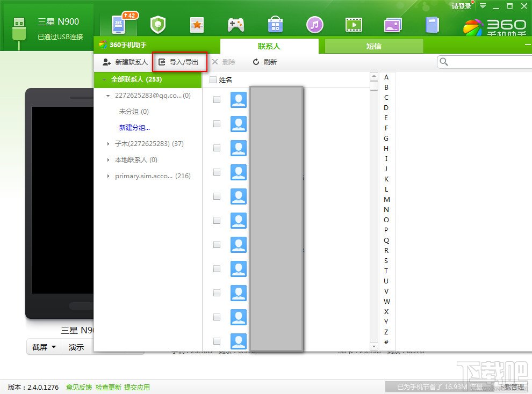The height and width of the screenshot is (394, 532).
Task: Check the fifth contact row checkbox
Action: [x=217, y=196]
